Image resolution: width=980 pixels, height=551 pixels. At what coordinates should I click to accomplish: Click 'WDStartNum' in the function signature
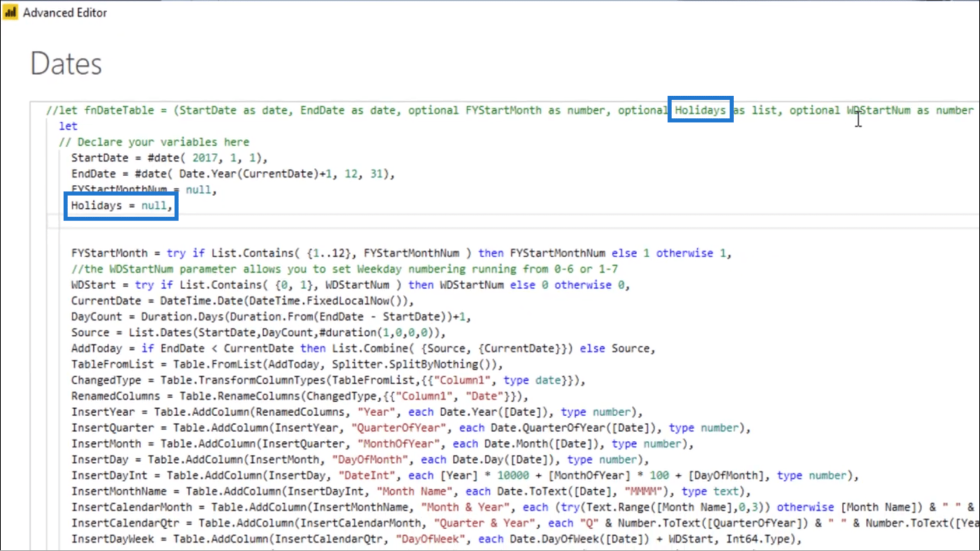coord(878,110)
